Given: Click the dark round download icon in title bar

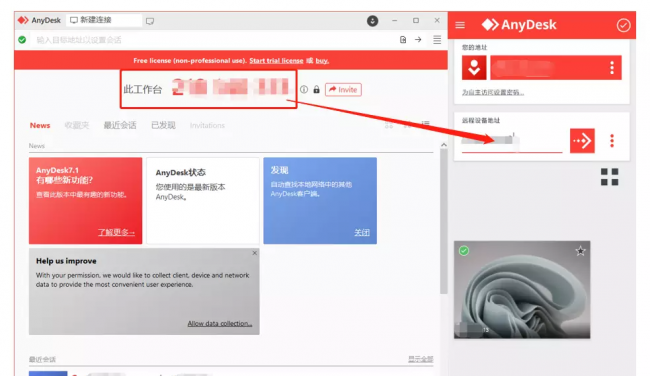Looking at the screenshot, I should tap(372, 21).
